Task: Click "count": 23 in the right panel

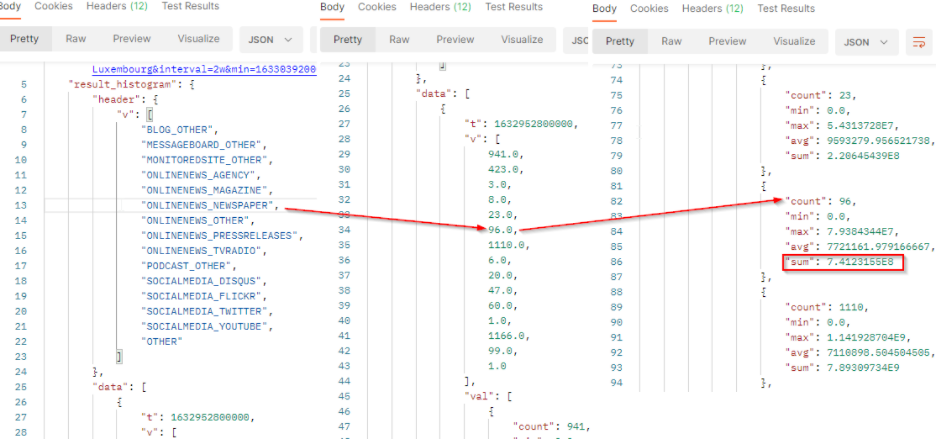Action: [x=820, y=95]
